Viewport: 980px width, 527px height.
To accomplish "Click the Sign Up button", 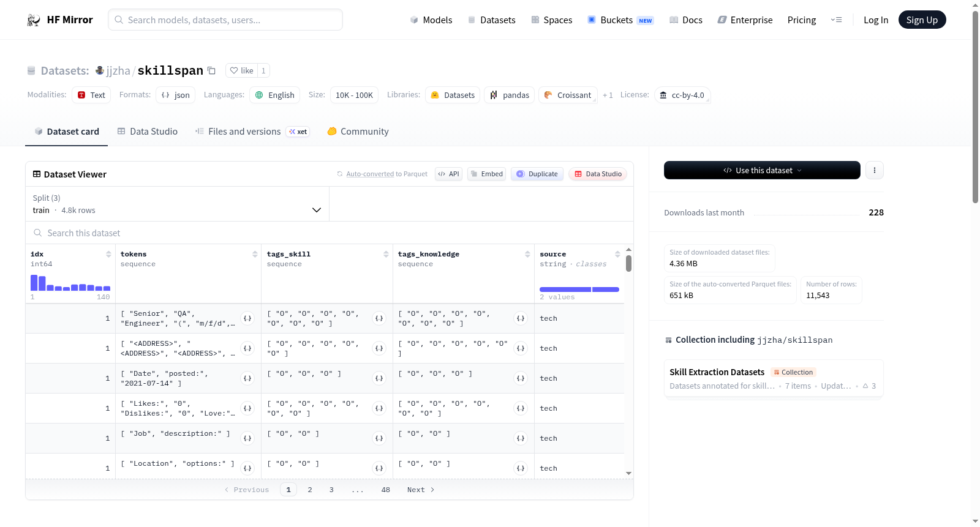I will [x=922, y=20].
